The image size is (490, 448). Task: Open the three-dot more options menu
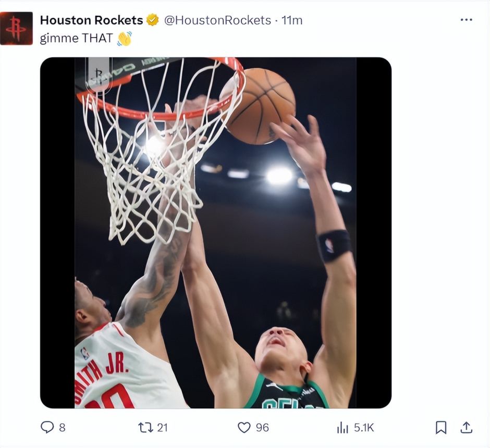click(x=466, y=20)
